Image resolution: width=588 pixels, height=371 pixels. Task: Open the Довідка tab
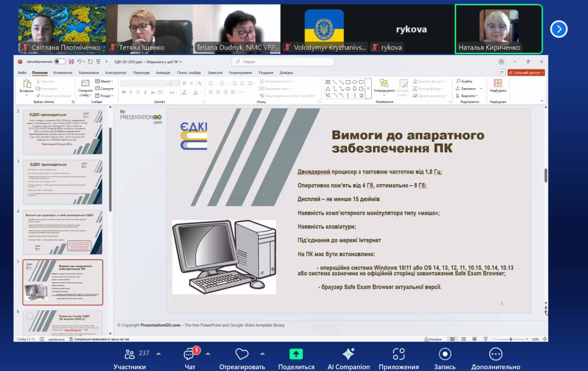[x=286, y=73]
